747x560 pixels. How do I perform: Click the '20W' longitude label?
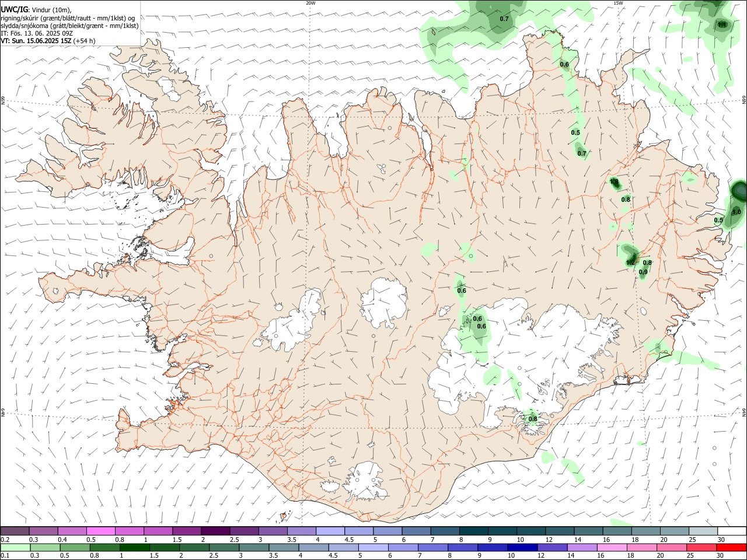click(310, 3)
